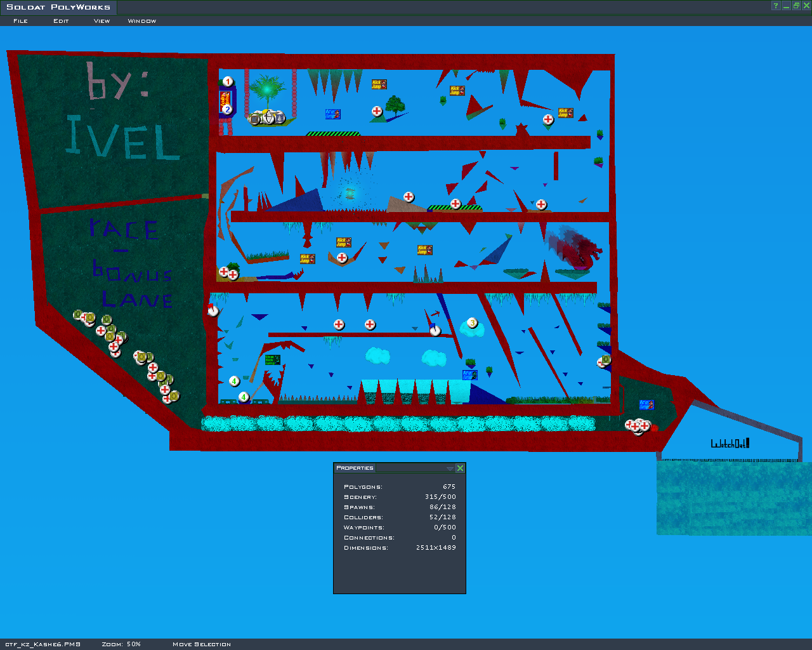812x650 pixels.
Task: Pick the medkit on the green striped platform
Action: (455, 204)
